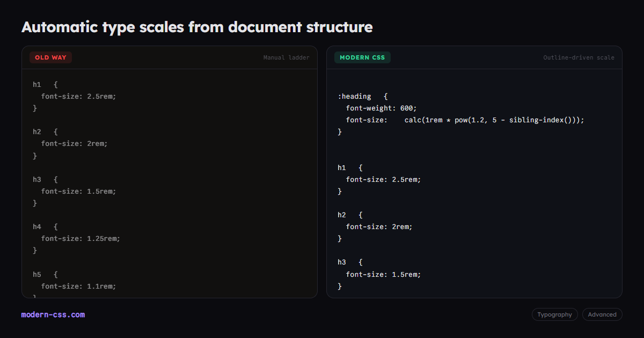Click the 'Outline-driven scale' caption

579,57
